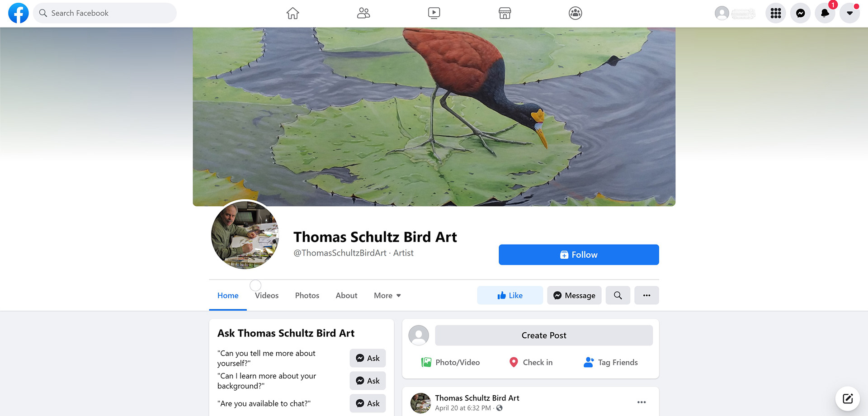
Task: Open the new message compose icon
Action: [x=848, y=398]
